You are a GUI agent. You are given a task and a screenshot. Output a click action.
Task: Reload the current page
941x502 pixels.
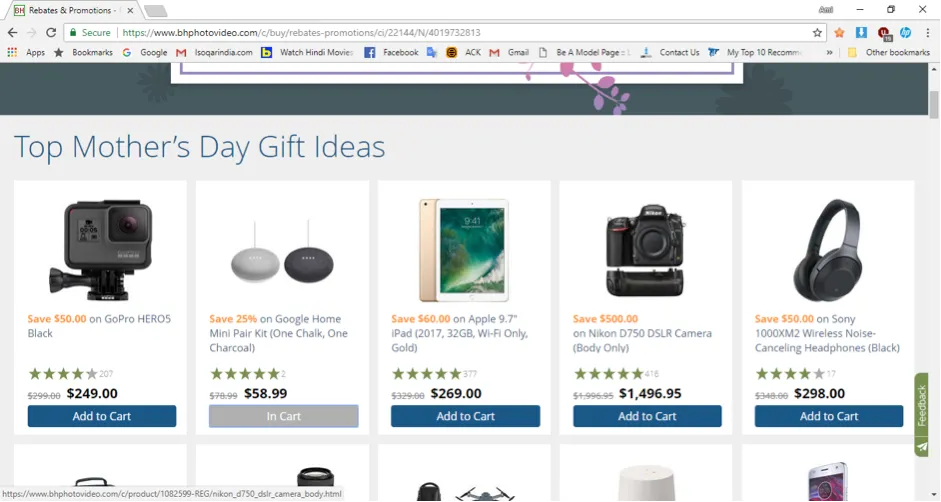tap(51, 32)
